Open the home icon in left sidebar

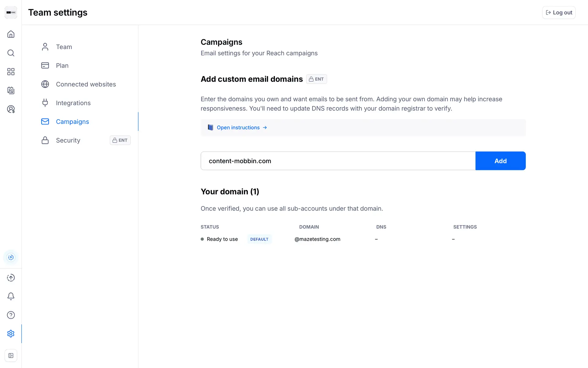click(x=11, y=34)
